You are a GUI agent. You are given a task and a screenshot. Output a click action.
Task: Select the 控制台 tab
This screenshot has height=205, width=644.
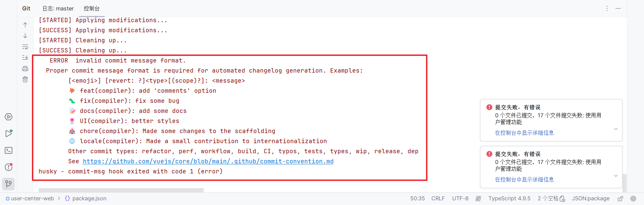92,8
